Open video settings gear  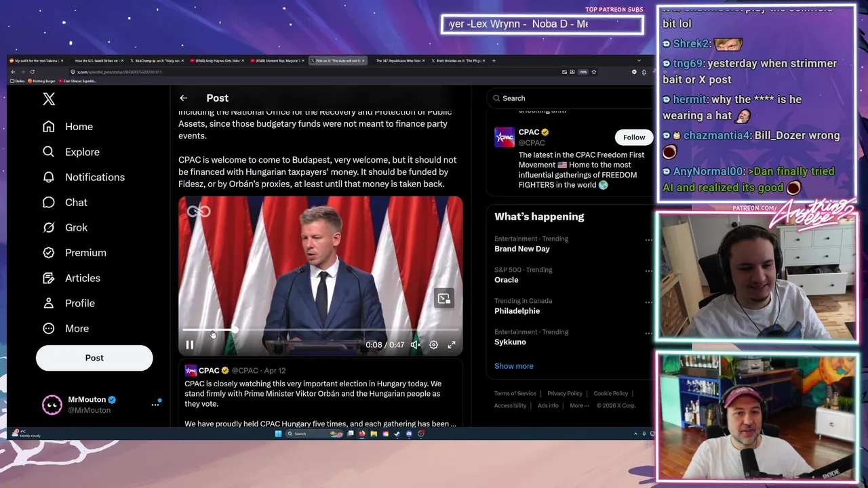point(433,345)
